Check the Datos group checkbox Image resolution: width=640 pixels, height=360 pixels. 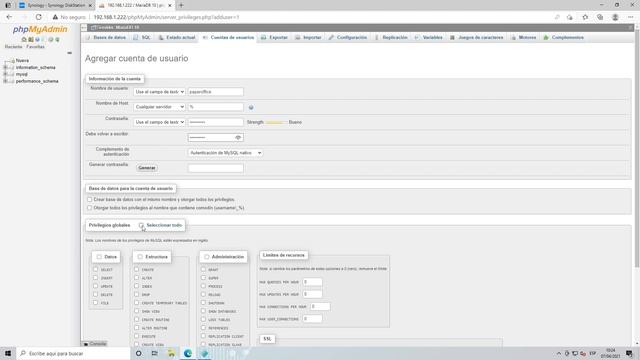click(x=99, y=257)
